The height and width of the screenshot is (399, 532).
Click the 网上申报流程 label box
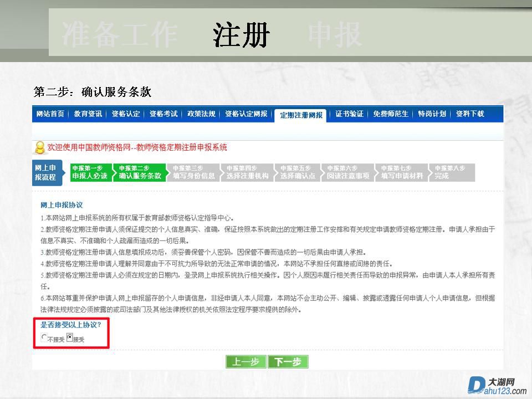point(45,172)
